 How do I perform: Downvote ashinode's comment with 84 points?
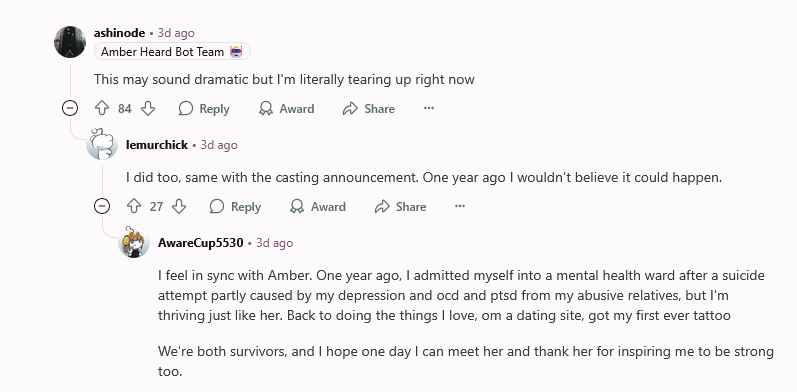147,108
